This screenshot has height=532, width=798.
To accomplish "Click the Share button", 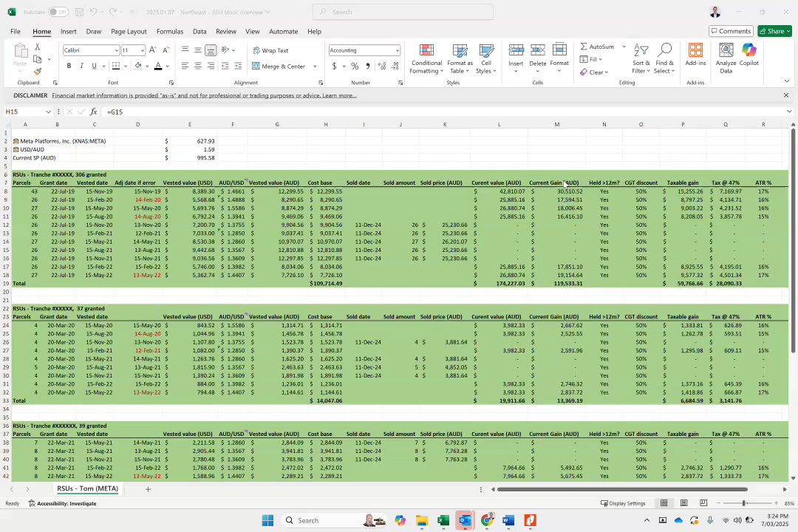I will coord(774,31).
